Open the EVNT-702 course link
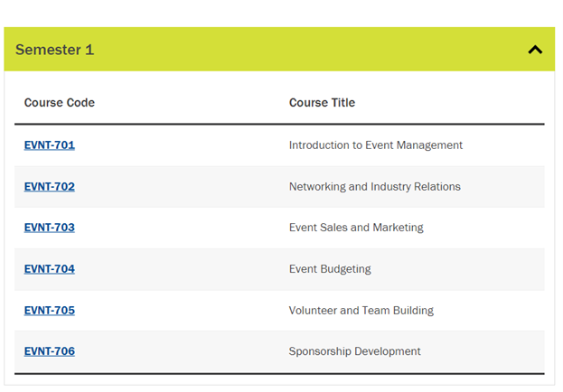 (50, 187)
